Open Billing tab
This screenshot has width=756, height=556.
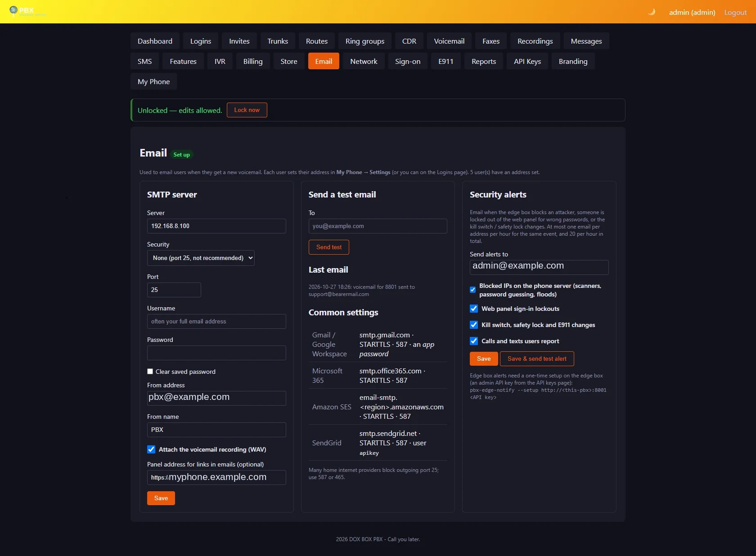click(x=253, y=61)
